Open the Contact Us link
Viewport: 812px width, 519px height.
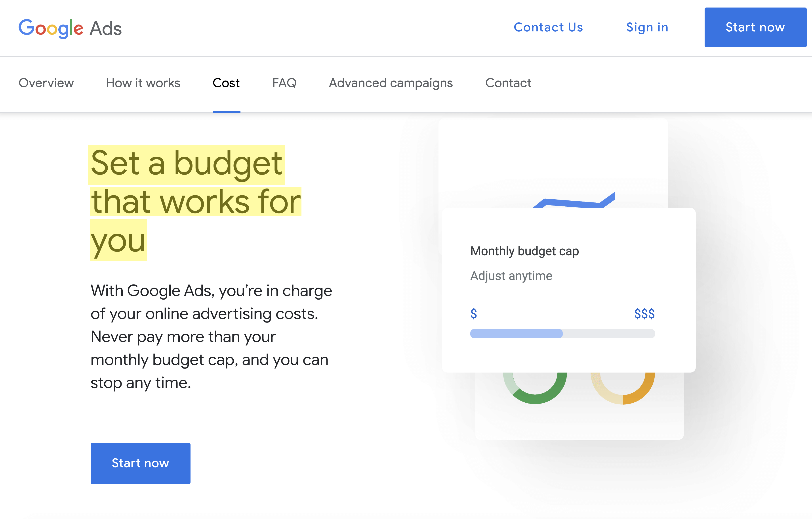click(548, 27)
